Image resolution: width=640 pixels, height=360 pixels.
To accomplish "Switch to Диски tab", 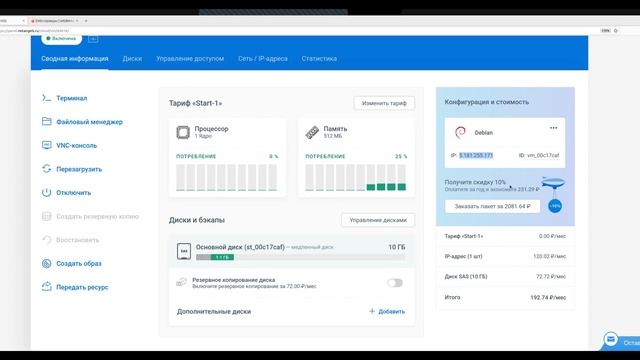I will [132, 59].
